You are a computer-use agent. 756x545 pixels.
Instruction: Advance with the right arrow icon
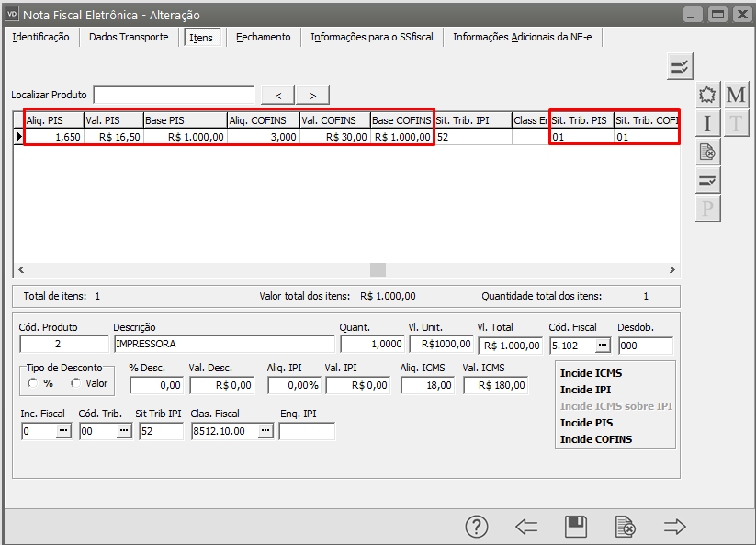(x=675, y=527)
